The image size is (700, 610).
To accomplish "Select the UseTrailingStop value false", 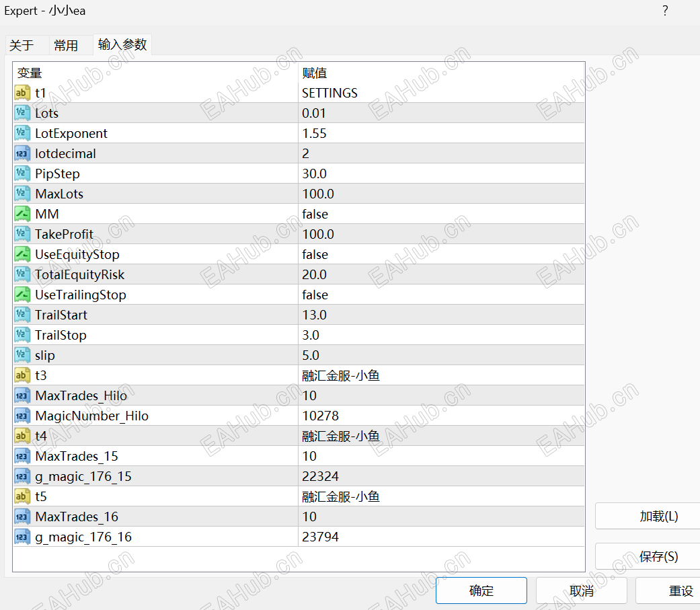I will click(x=315, y=295).
